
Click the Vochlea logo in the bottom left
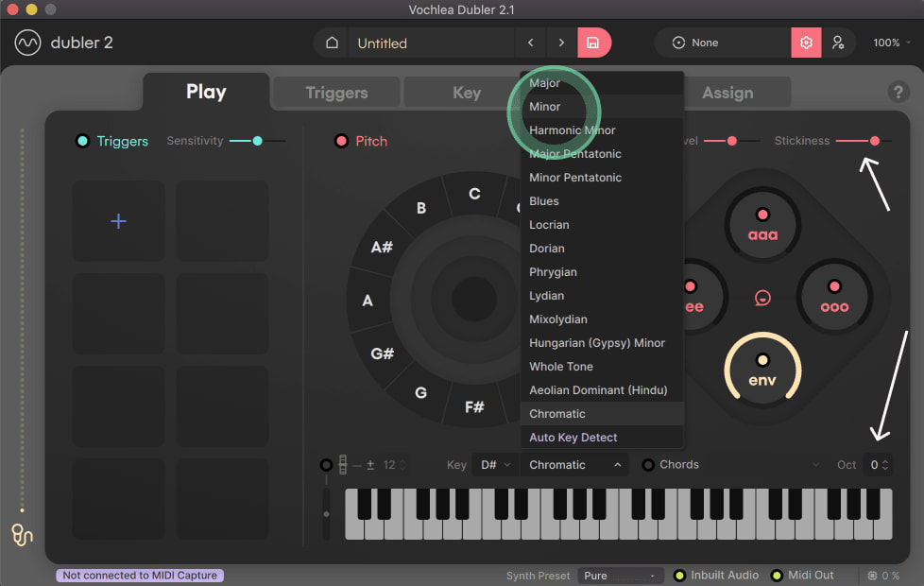tap(21, 535)
